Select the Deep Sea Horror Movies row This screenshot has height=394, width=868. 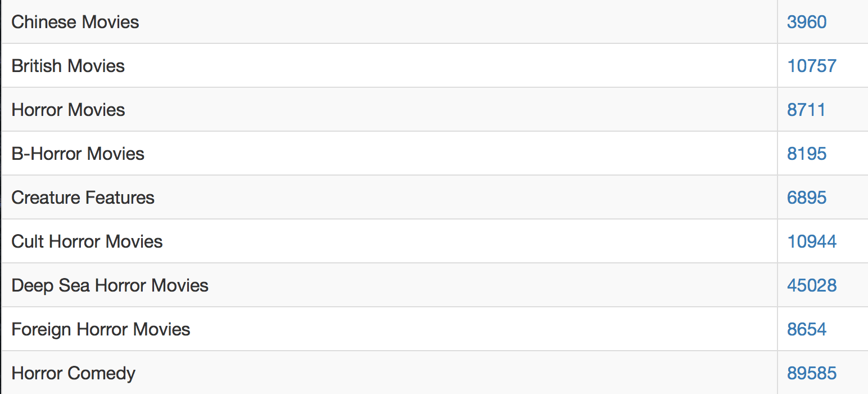[110, 285]
